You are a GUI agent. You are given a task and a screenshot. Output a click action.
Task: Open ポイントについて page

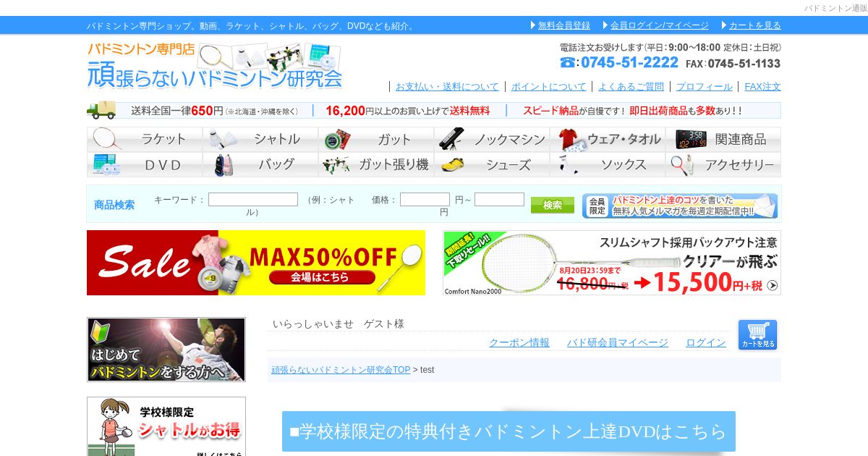point(548,86)
